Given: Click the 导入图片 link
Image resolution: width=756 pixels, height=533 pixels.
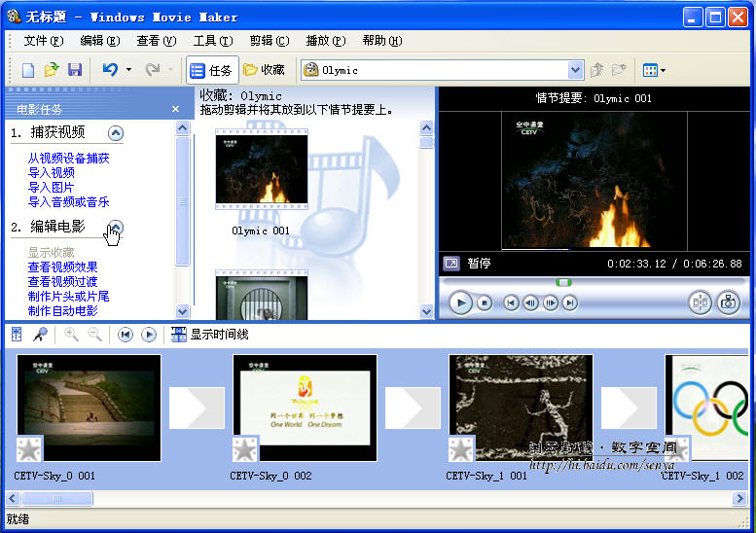Looking at the screenshot, I should [x=52, y=187].
